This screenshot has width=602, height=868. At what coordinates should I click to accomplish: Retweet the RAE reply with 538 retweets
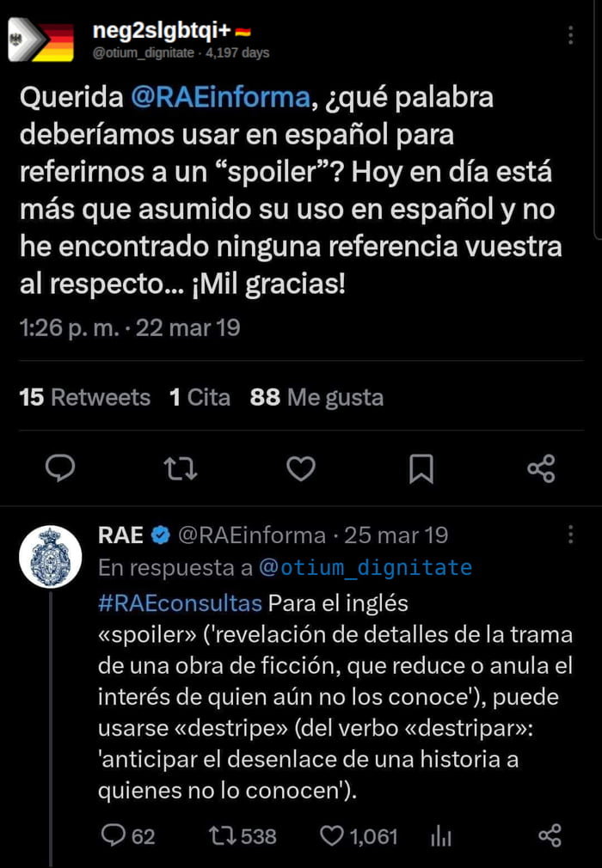click(243, 835)
